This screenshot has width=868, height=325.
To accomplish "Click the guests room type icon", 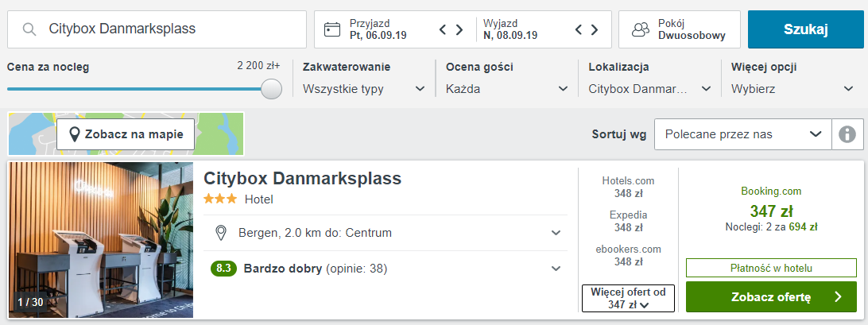I will [641, 29].
